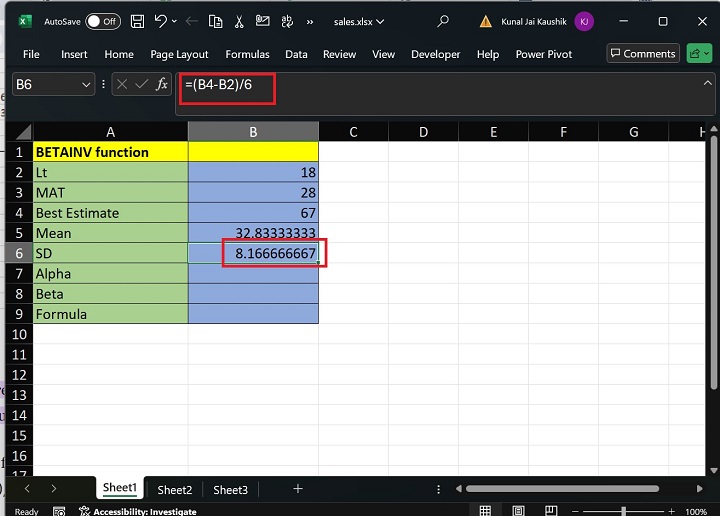Click Accessibility: Investigate in status bar
This screenshot has width=720, height=516.
coord(138,511)
